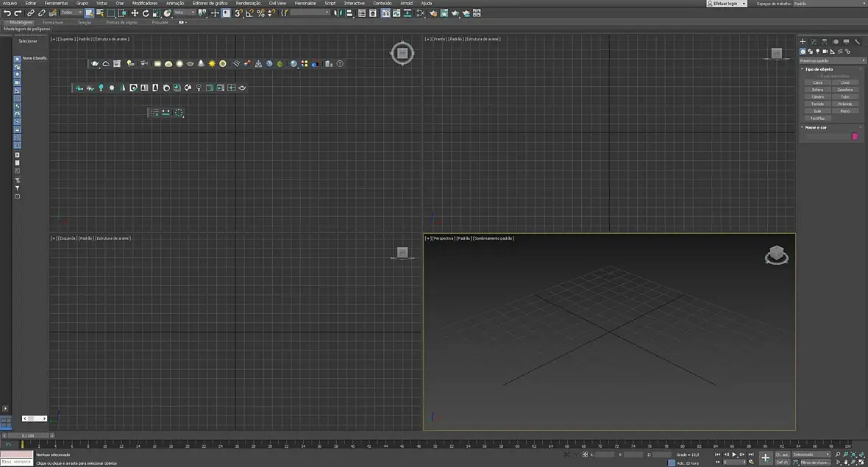This screenshot has height=467, width=868.
Task: Click the Percent Snap toggle icon
Action: 260,13
